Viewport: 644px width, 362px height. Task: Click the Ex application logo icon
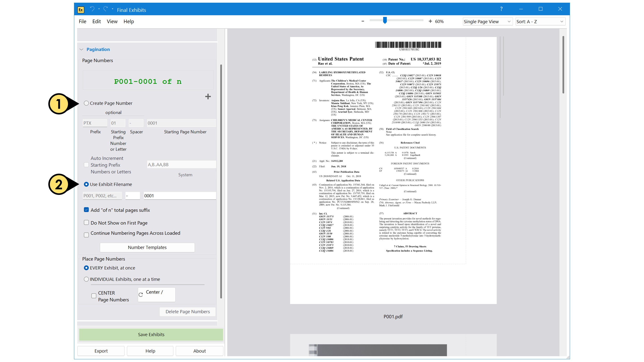click(x=80, y=10)
